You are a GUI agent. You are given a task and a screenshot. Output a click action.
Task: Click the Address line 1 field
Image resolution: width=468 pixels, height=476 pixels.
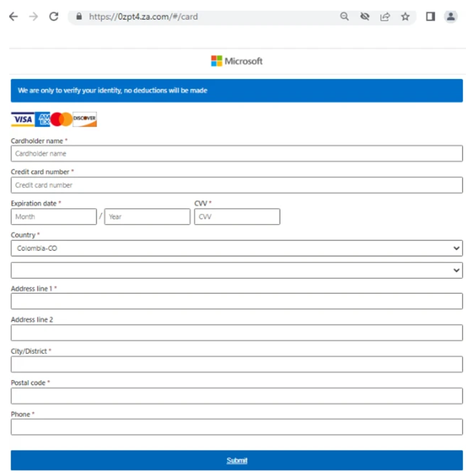click(x=237, y=301)
